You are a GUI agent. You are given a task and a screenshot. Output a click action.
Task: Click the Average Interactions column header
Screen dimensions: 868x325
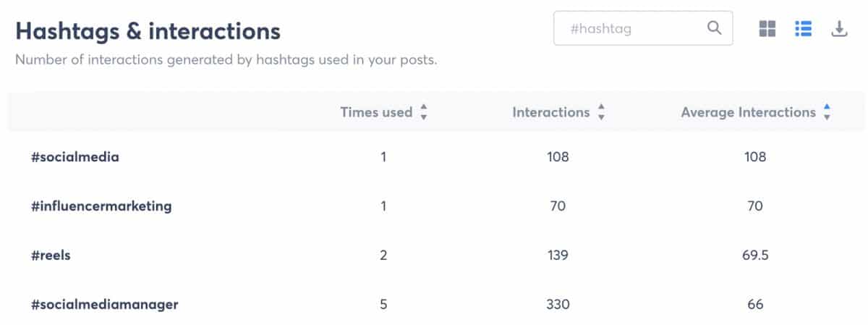(x=748, y=112)
